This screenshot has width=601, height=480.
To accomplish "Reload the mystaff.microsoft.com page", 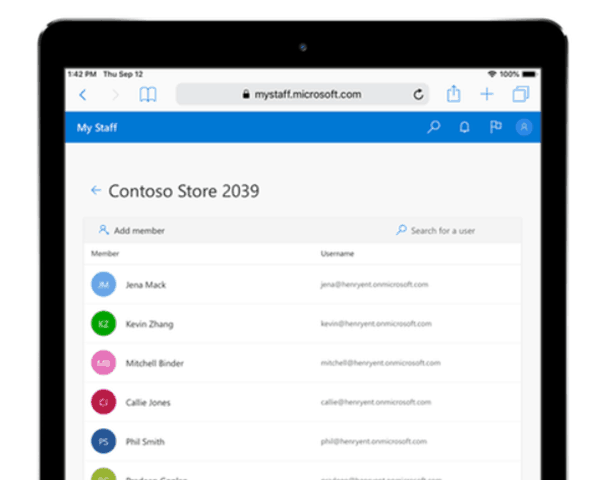I will (x=418, y=94).
